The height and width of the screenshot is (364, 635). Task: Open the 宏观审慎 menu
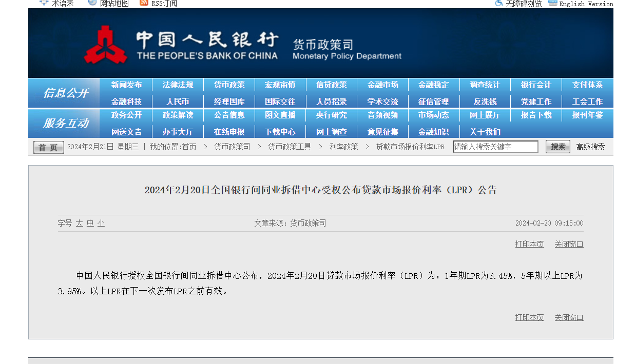coord(280,85)
